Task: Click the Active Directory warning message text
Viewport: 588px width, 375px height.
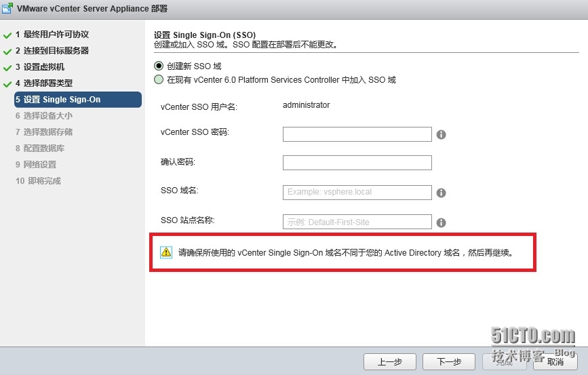Action: (345, 253)
